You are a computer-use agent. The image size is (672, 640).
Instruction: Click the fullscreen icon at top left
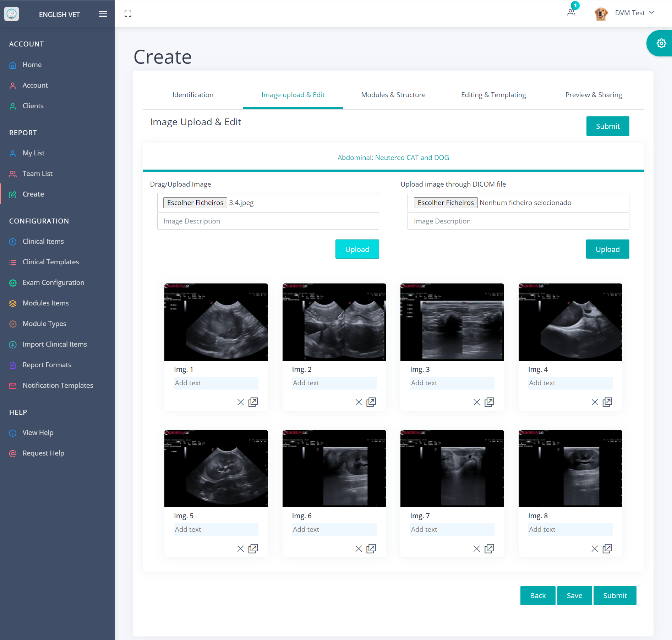pyautogui.click(x=128, y=13)
